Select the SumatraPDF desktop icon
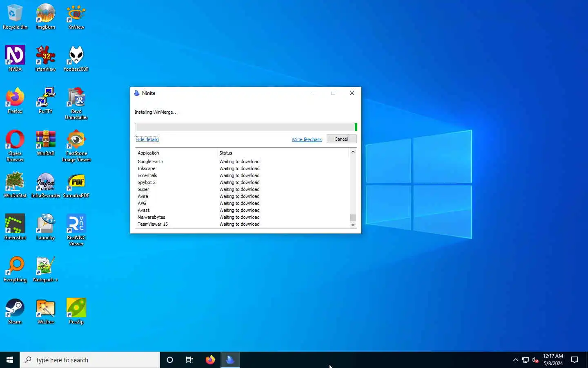Screen dimensions: 588x368 (x=76, y=185)
